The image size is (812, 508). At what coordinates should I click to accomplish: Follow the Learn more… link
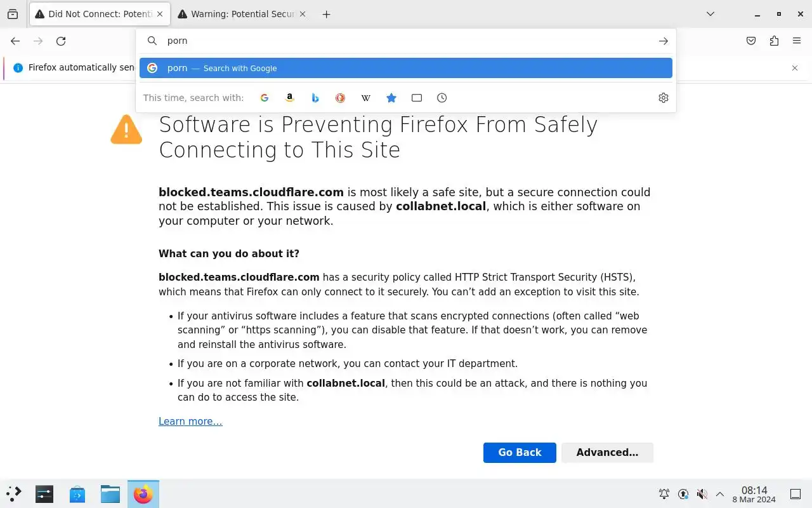pyautogui.click(x=190, y=422)
